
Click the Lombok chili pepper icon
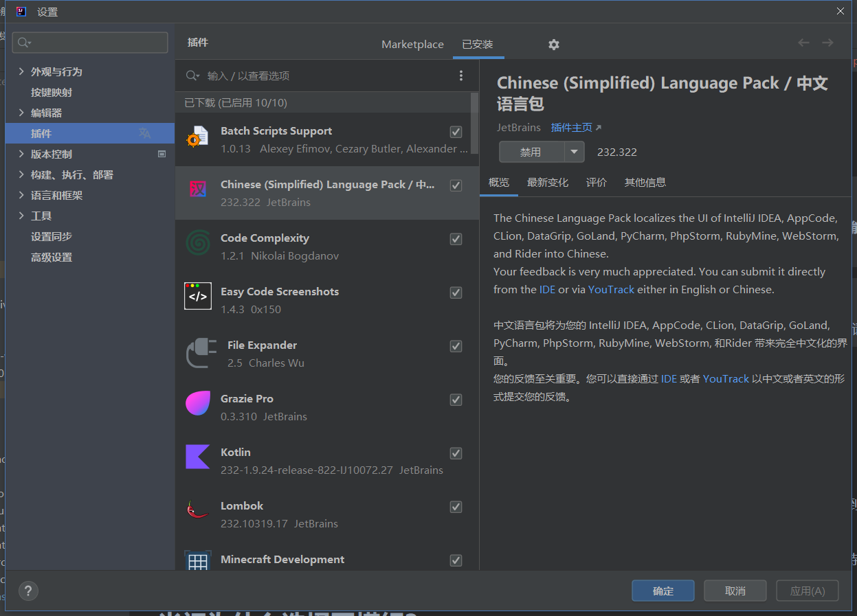pyautogui.click(x=198, y=510)
